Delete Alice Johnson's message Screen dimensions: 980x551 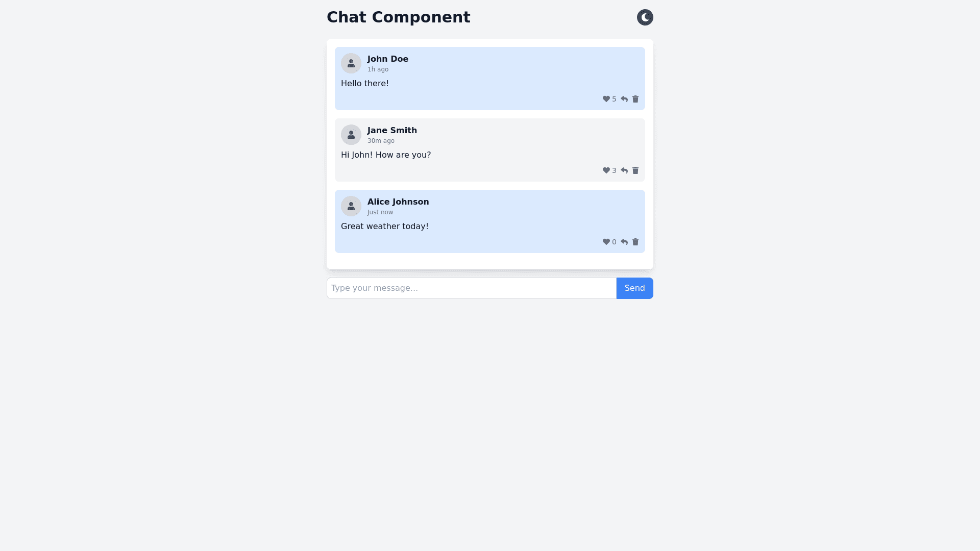point(635,242)
